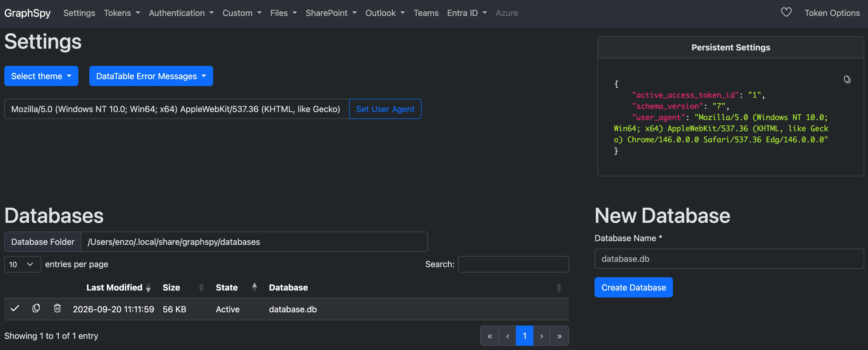
Task: Activate database.db with the checkmark icon
Action: coord(15,308)
